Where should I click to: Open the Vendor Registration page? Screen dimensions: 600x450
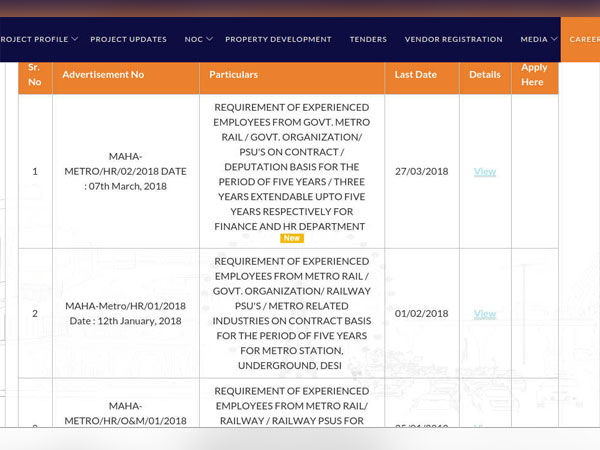coord(453,39)
